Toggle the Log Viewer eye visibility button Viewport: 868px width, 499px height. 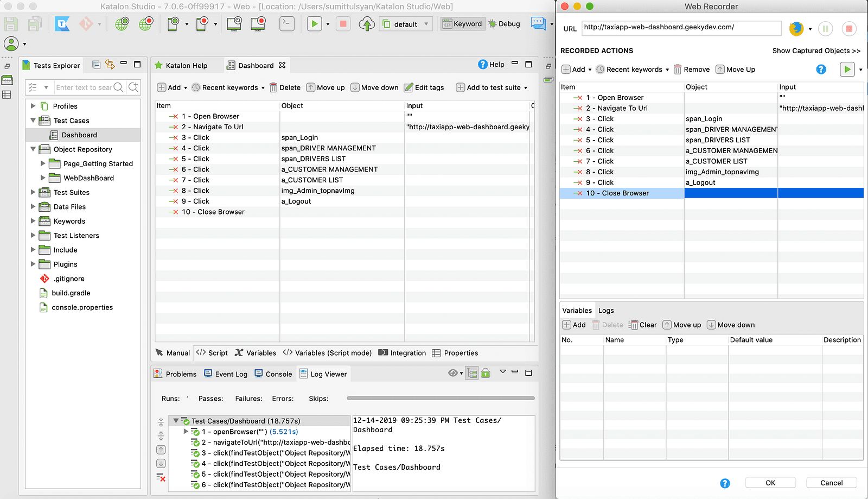pos(453,373)
